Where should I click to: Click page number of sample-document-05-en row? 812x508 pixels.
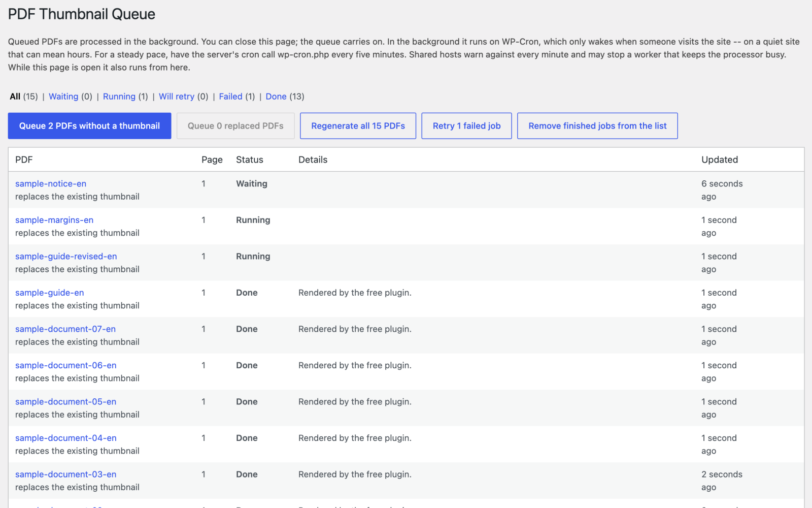(204, 402)
